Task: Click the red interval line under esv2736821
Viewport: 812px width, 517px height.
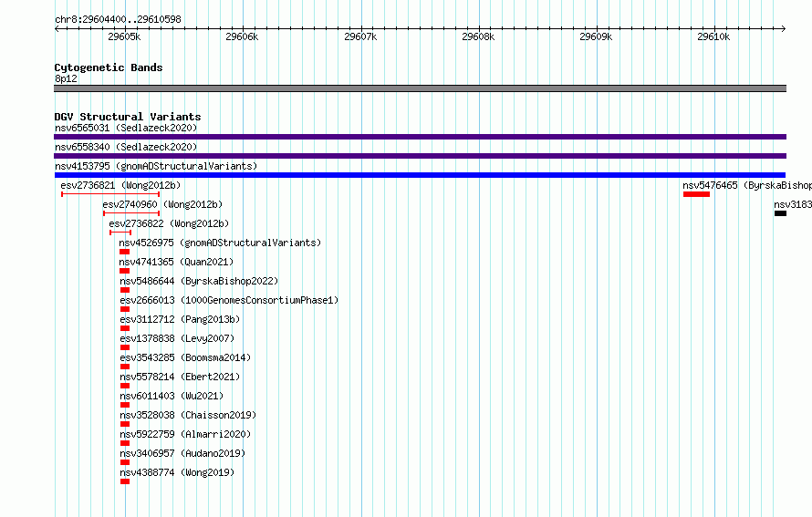Action: pos(110,194)
